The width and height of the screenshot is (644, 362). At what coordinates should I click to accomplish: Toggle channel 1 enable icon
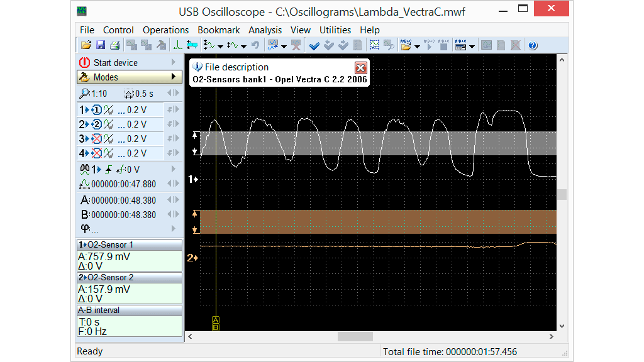[x=96, y=109]
